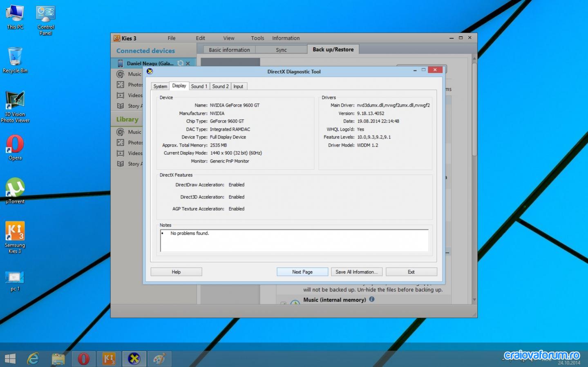Screen dimensions: 588x367
Task: Click the info icon beside Music (internal memory)
Action: tap(372, 299)
